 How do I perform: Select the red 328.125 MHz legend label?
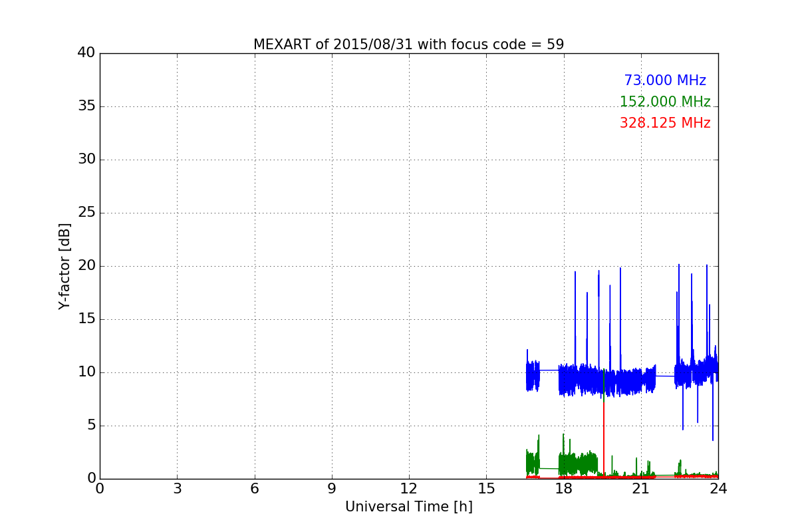[x=665, y=123]
